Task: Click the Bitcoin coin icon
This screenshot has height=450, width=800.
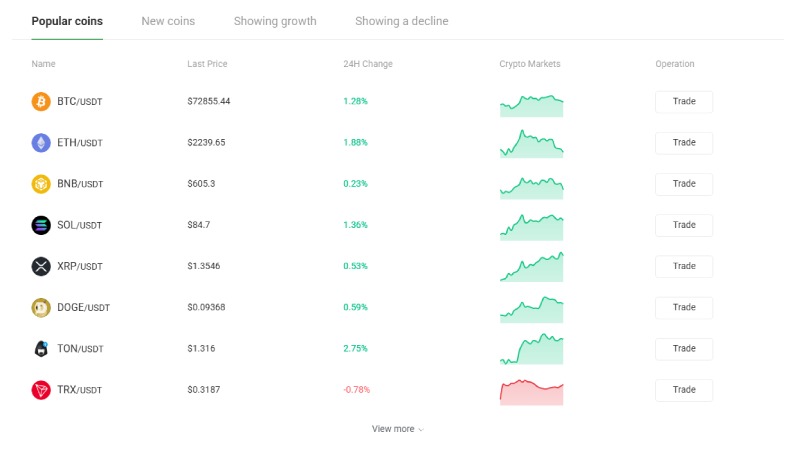Action: [x=41, y=102]
